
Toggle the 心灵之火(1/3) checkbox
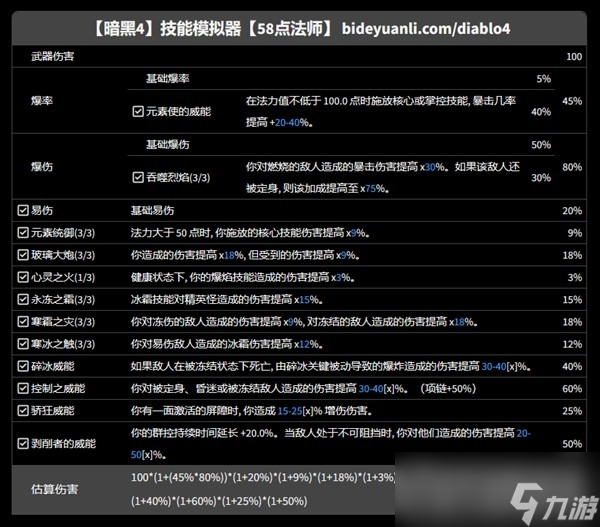(23, 277)
